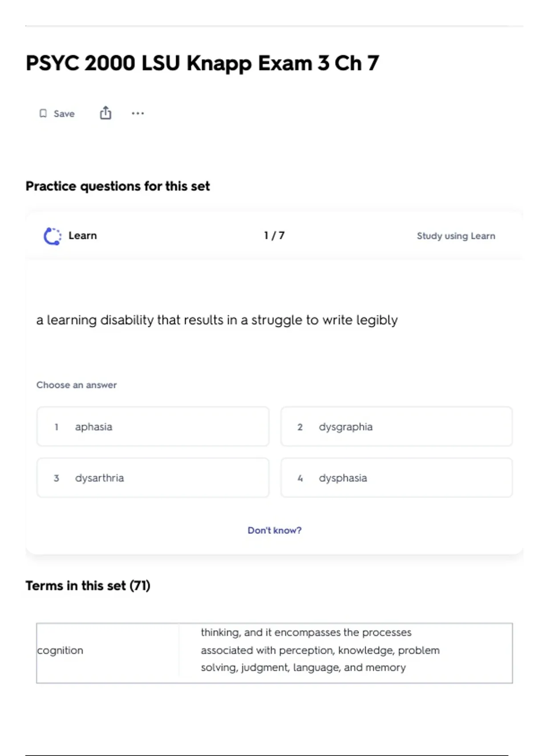534x756 pixels.
Task: Click the Save bookmark icon
Action: point(43,113)
